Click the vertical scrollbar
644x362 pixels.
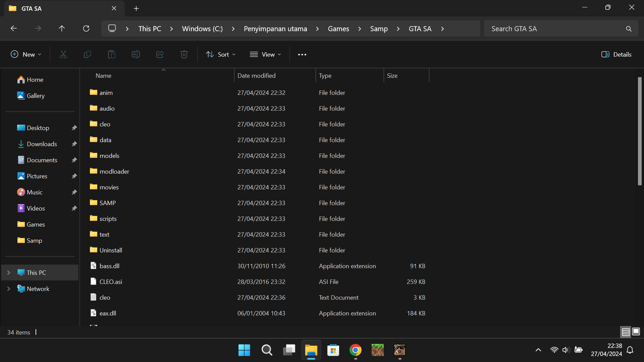[640, 132]
